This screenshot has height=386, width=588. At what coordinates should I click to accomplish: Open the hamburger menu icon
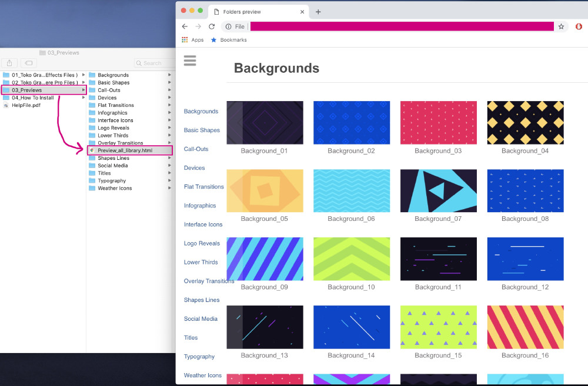[189, 61]
